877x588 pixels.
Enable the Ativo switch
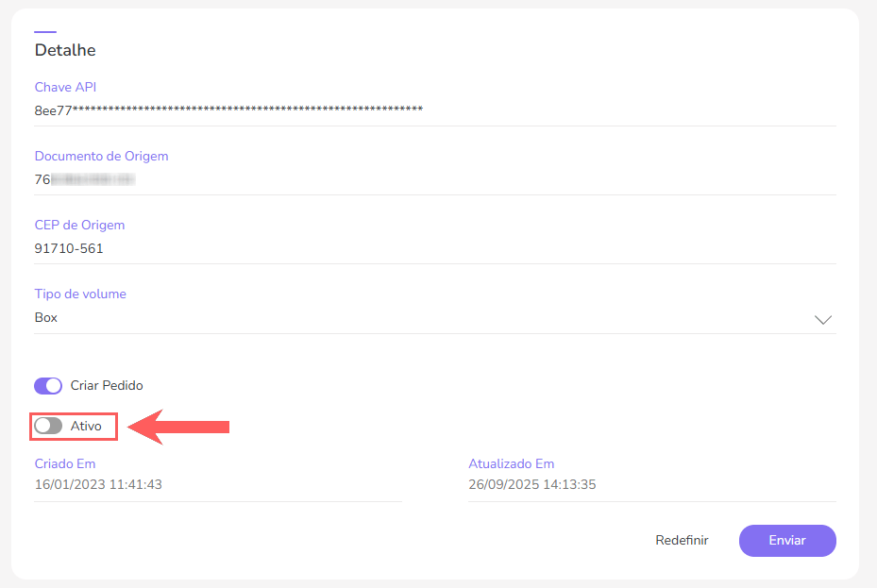[x=48, y=426]
